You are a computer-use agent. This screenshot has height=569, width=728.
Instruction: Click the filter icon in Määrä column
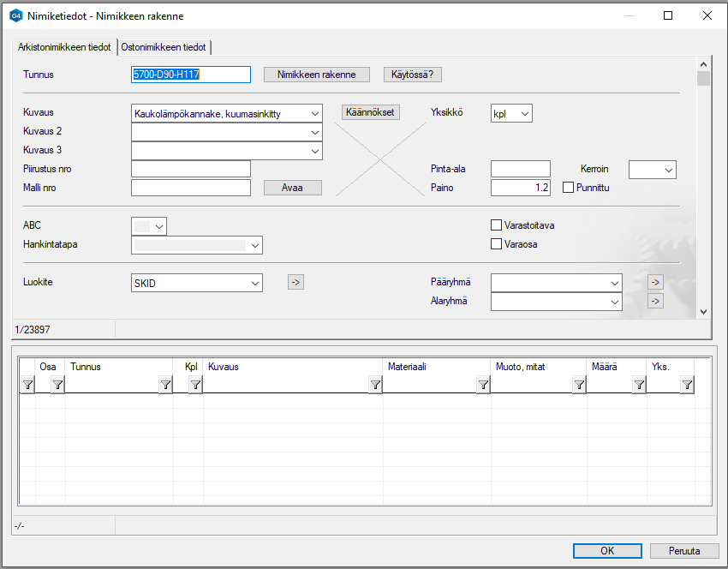click(639, 386)
